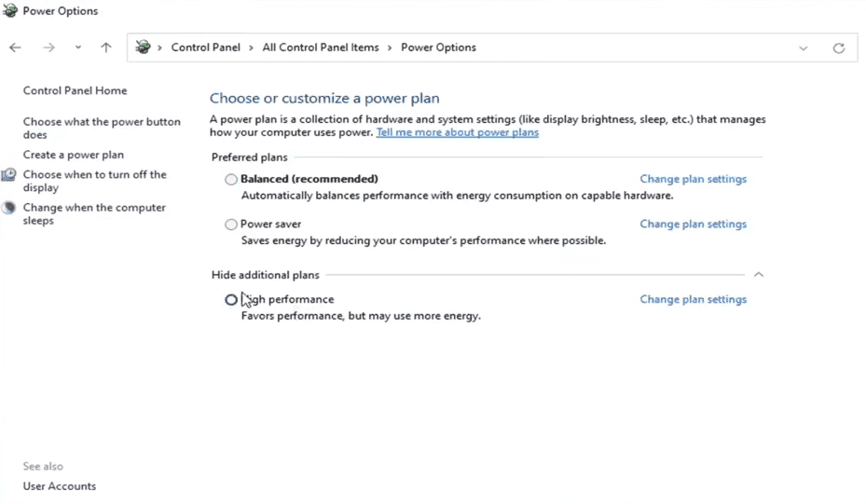Collapse the Hide additional plans section
866x504 pixels.
759,274
